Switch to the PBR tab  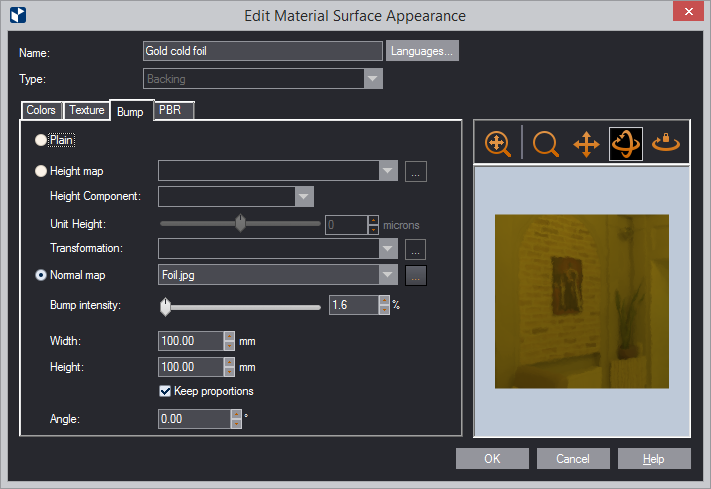174,110
